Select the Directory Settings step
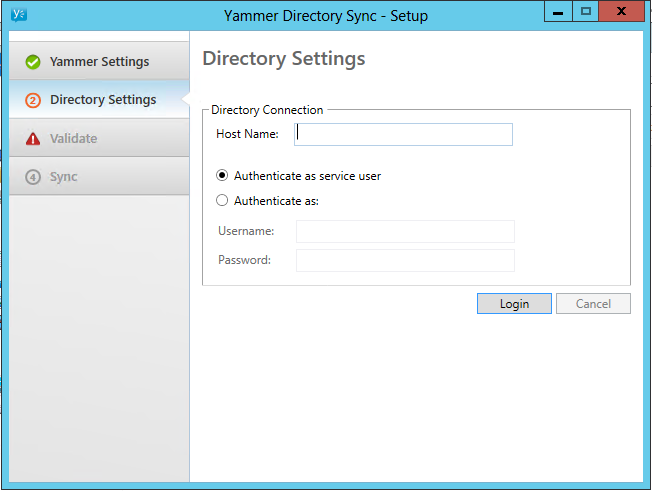Image resolution: width=652 pixels, height=491 pixels. 99,99
